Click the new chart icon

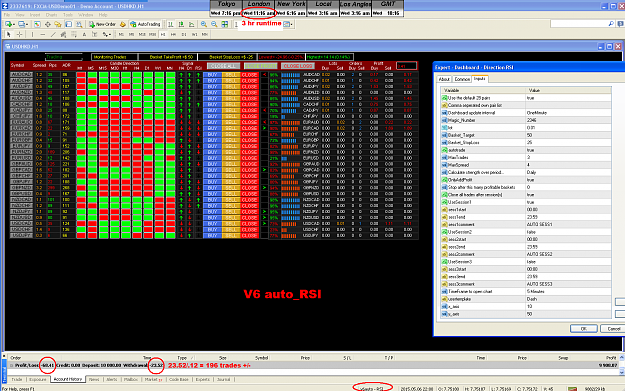[8, 24]
